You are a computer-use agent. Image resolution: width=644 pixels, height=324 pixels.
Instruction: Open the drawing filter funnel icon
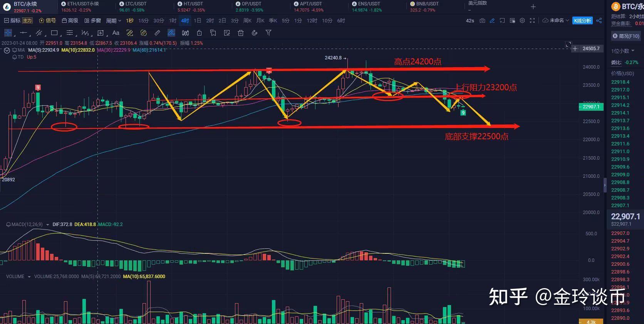[268, 33]
